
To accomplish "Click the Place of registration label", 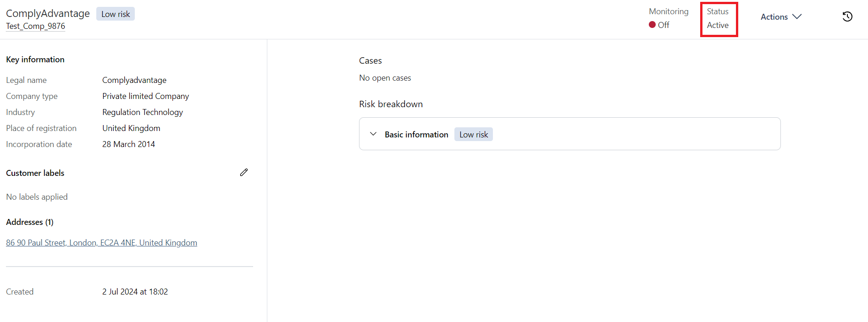I will (41, 128).
